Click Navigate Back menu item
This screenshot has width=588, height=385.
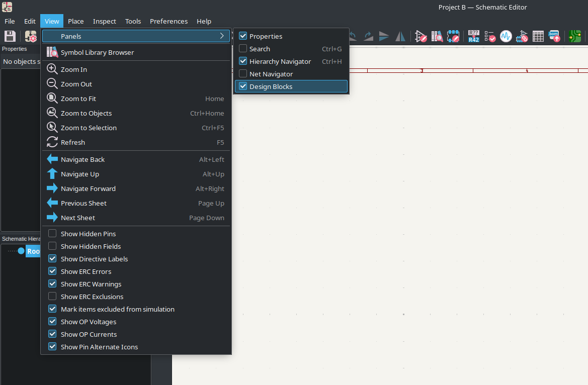point(82,159)
